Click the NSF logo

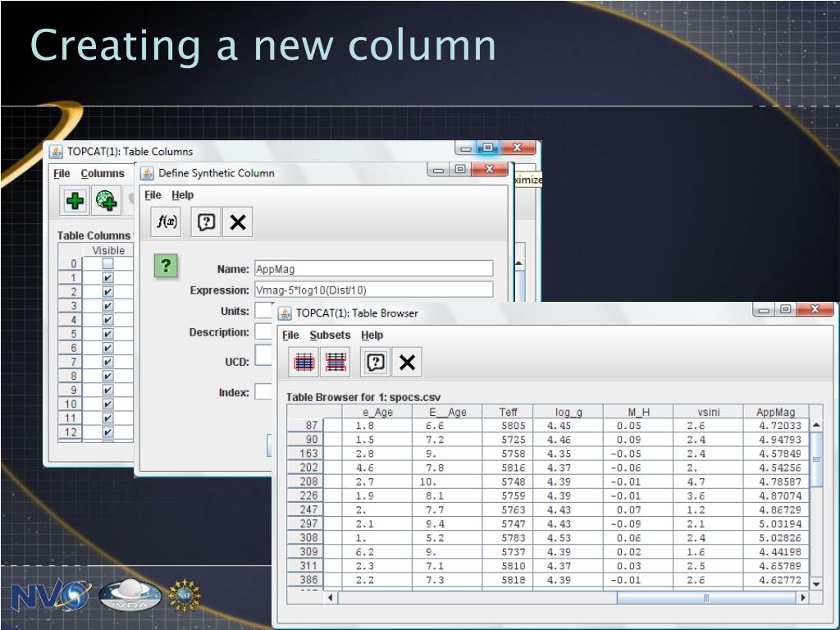point(185,596)
